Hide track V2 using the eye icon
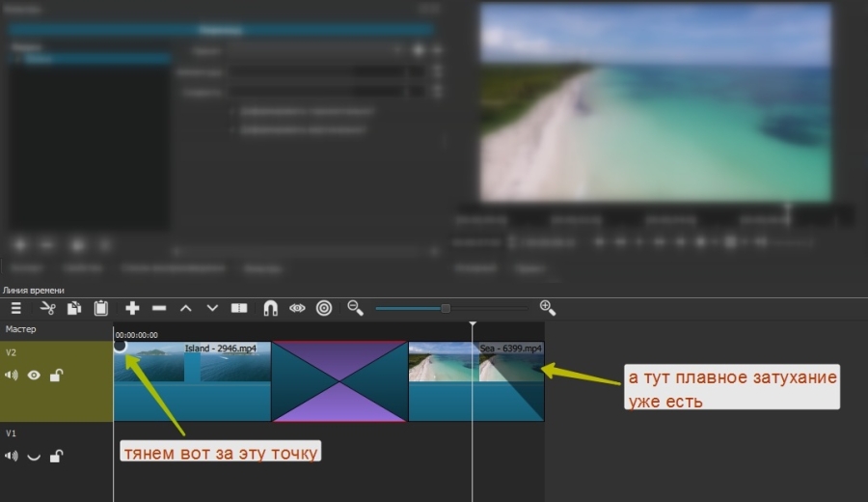868x502 pixels. [x=34, y=376]
